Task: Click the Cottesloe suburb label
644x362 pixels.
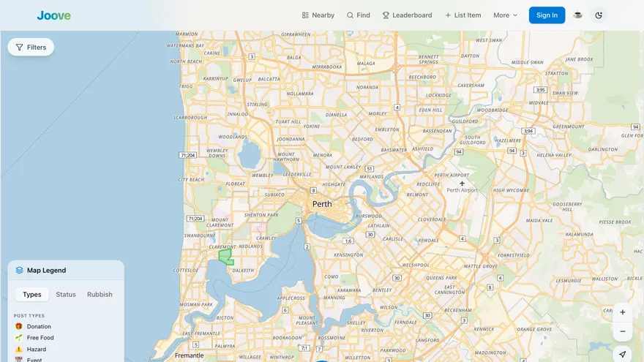Action: point(186,271)
